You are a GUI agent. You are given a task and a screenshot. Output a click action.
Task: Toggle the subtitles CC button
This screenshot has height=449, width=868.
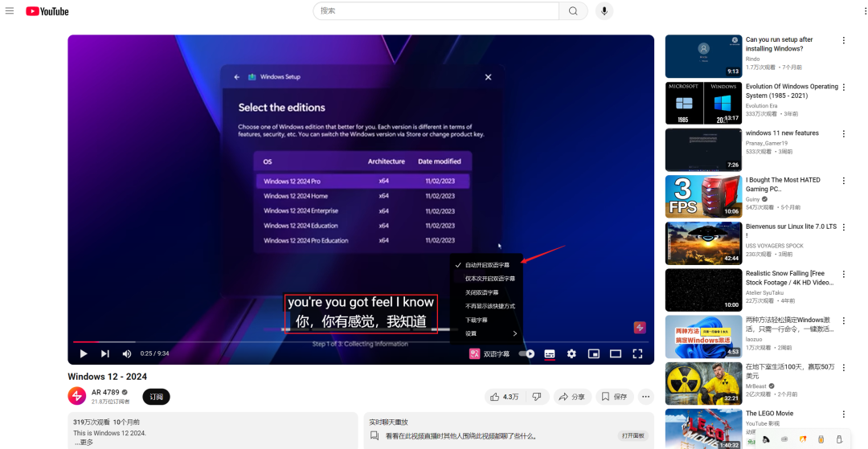click(x=549, y=353)
